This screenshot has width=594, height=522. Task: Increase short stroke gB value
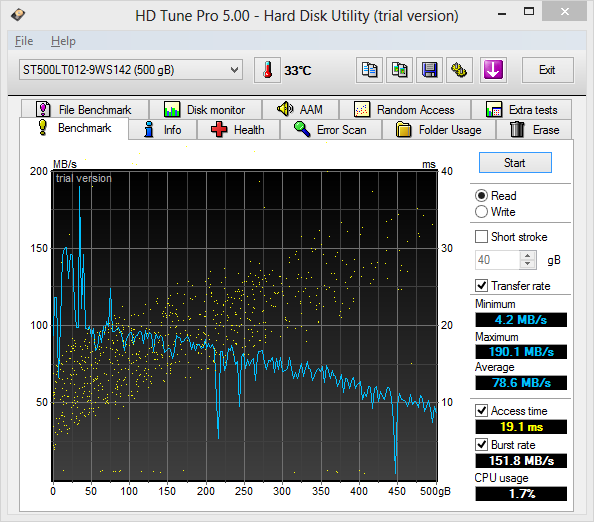[x=528, y=256]
